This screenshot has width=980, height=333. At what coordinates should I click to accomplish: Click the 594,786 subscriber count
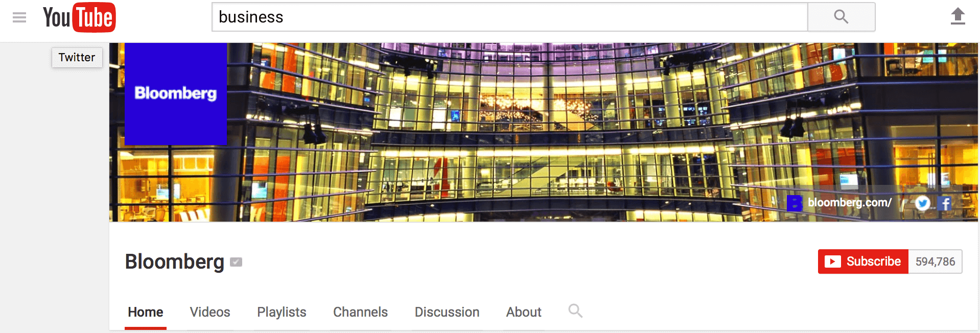click(935, 261)
